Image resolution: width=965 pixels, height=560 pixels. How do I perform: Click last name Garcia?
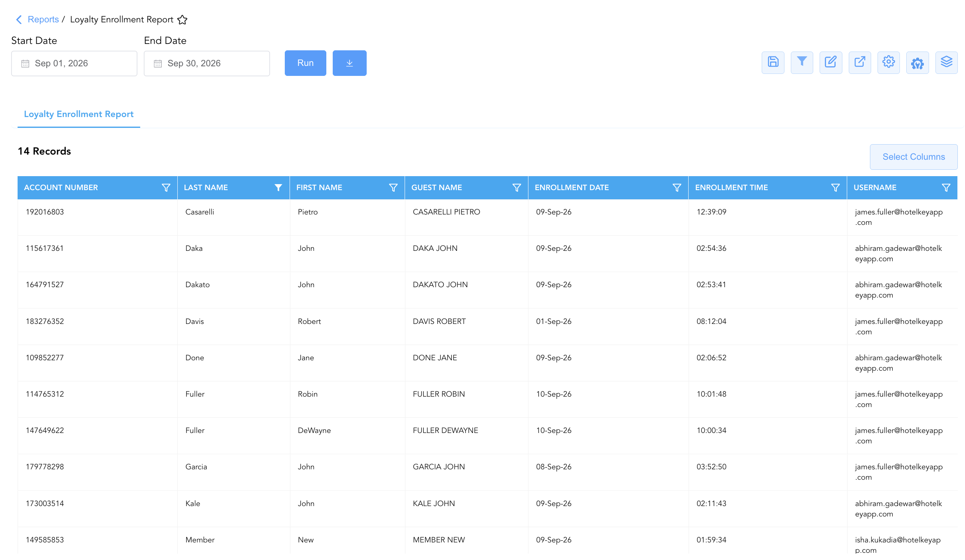point(196,467)
